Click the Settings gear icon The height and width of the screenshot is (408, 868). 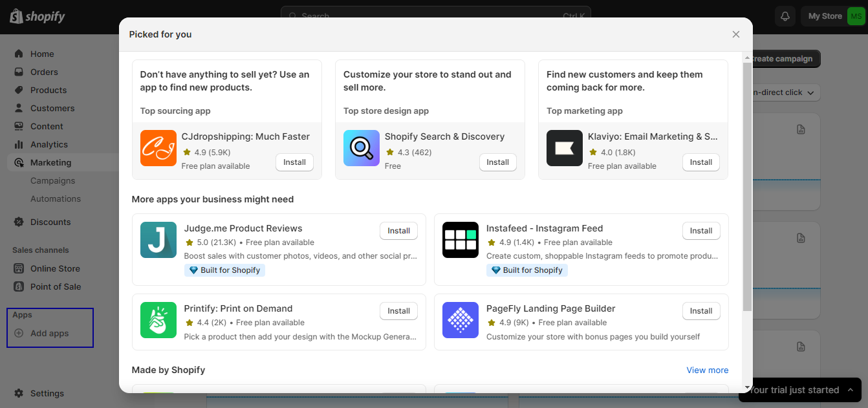pyautogui.click(x=19, y=393)
